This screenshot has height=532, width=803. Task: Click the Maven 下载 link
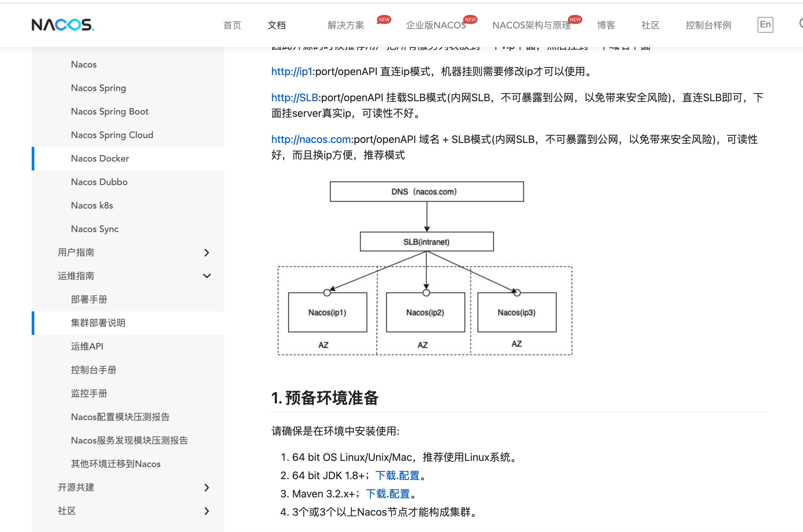click(x=376, y=494)
